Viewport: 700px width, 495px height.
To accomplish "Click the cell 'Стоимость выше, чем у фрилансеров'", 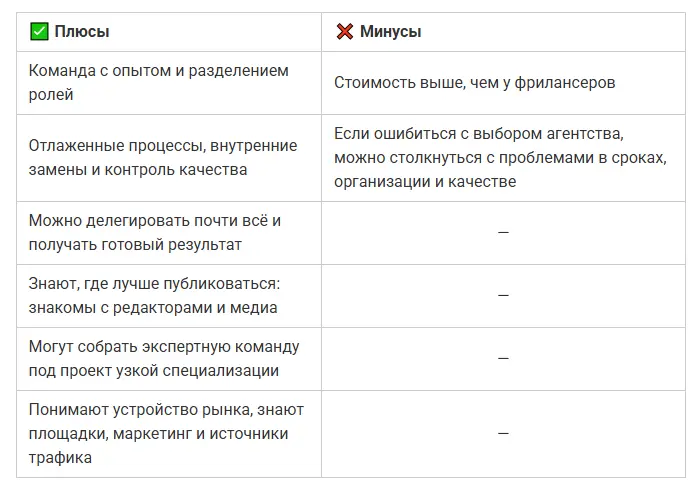I will (x=474, y=83).
